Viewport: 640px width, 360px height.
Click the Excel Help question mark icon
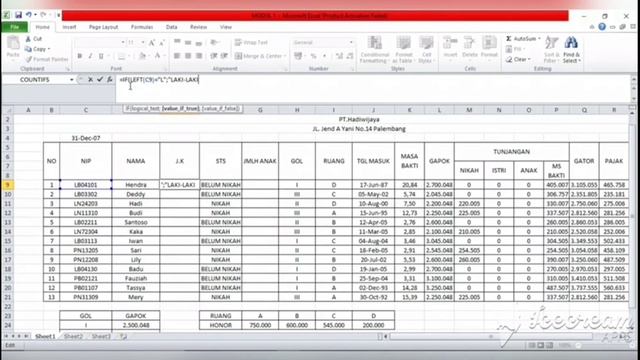click(602, 27)
